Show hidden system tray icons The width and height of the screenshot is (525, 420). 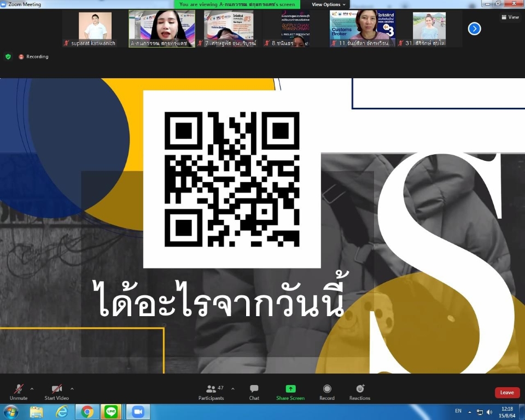point(470,412)
